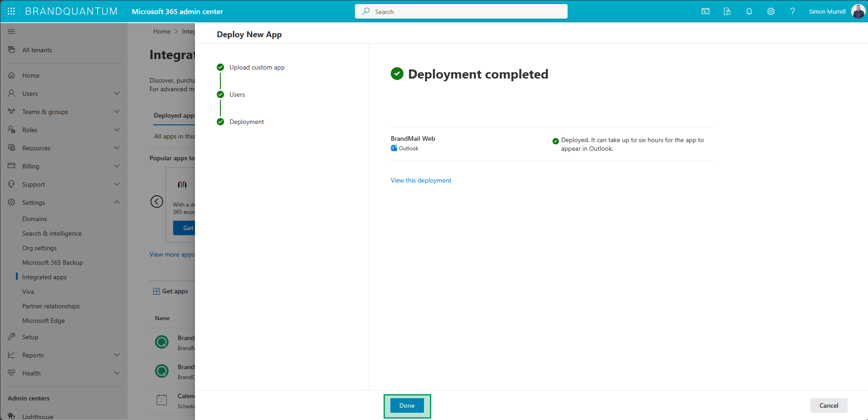Expand the Roles chevron
Screen dimensions: 868x420
pyautogui.click(x=117, y=129)
